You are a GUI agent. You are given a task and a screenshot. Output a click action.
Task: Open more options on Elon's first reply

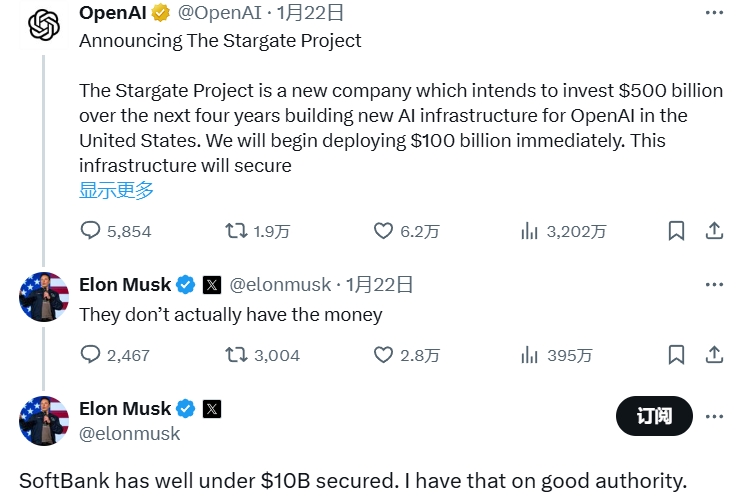714,285
